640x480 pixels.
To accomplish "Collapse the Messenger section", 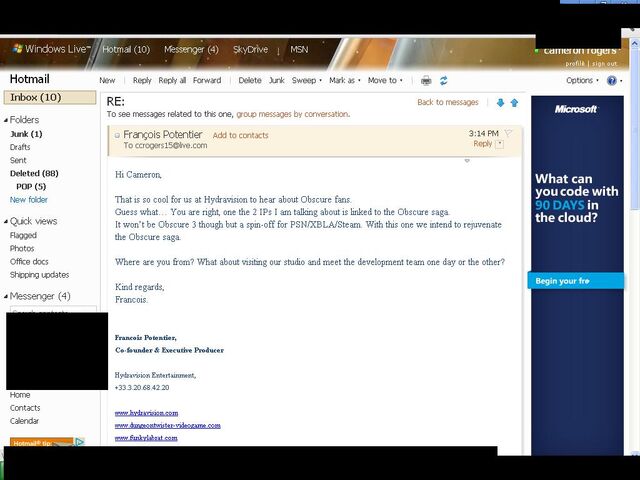I will pyautogui.click(x=6, y=296).
